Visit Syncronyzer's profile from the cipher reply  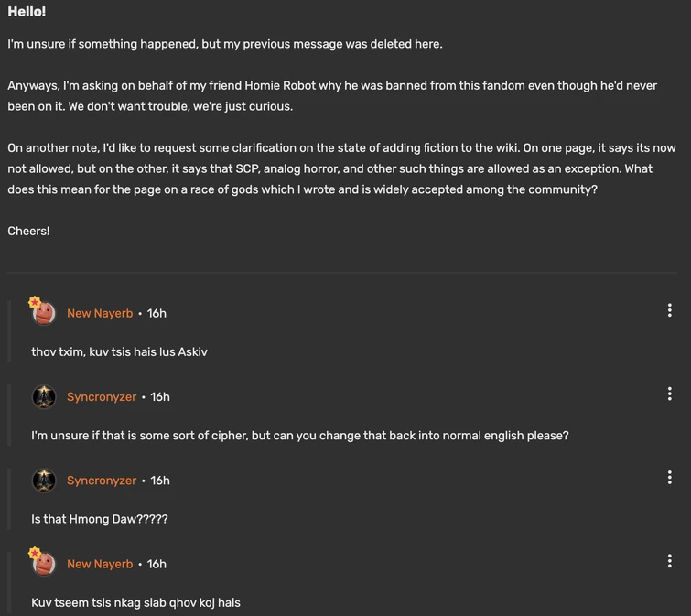(102, 397)
